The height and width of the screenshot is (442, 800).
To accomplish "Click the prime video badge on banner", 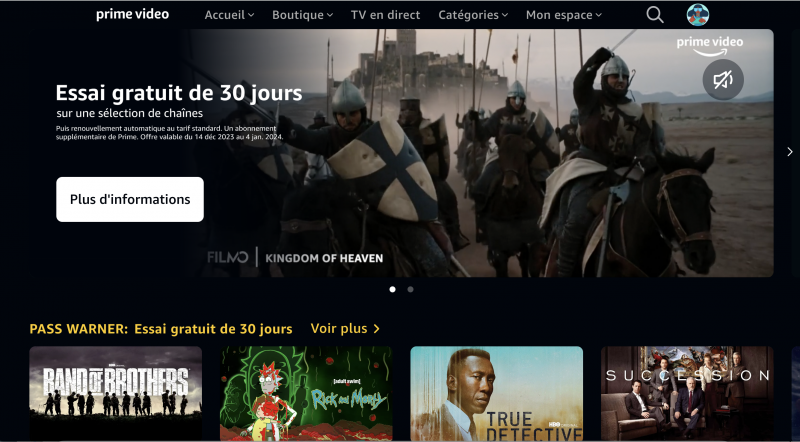I will point(710,45).
